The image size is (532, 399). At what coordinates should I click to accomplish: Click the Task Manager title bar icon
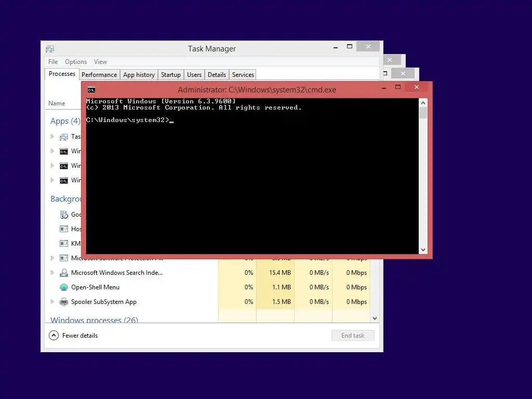coord(50,49)
